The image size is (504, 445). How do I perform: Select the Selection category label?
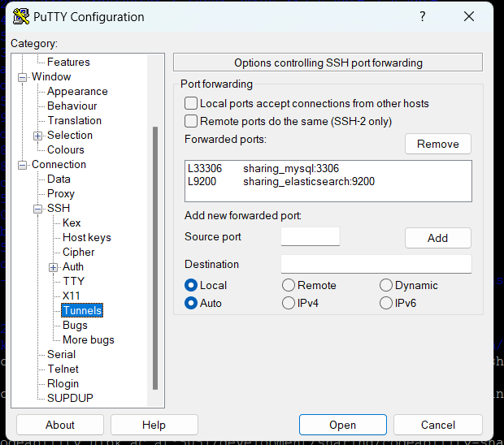pos(70,135)
